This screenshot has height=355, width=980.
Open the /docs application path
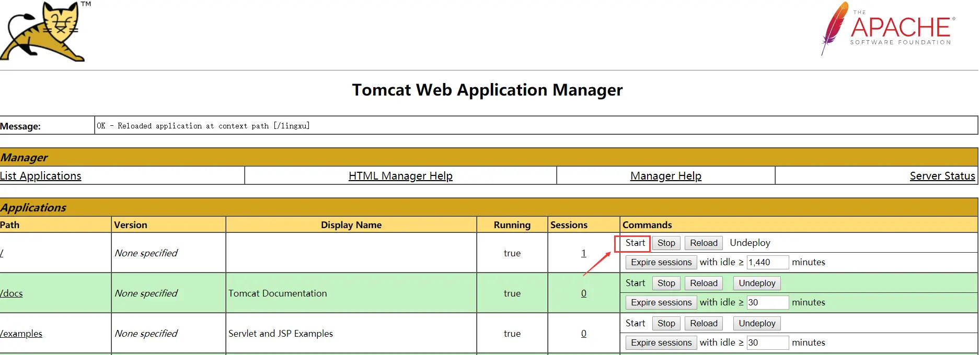[x=11, y=293]
